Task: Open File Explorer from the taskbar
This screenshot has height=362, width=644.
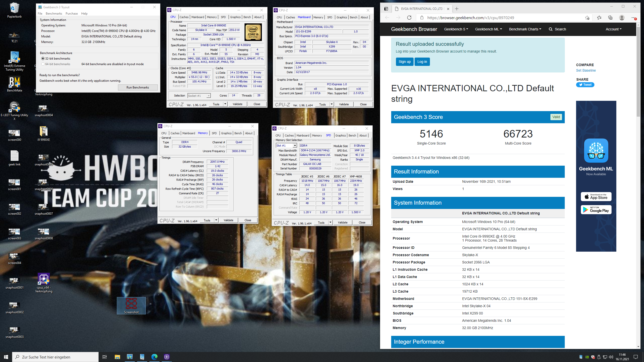Action: [x=117, y=357]
